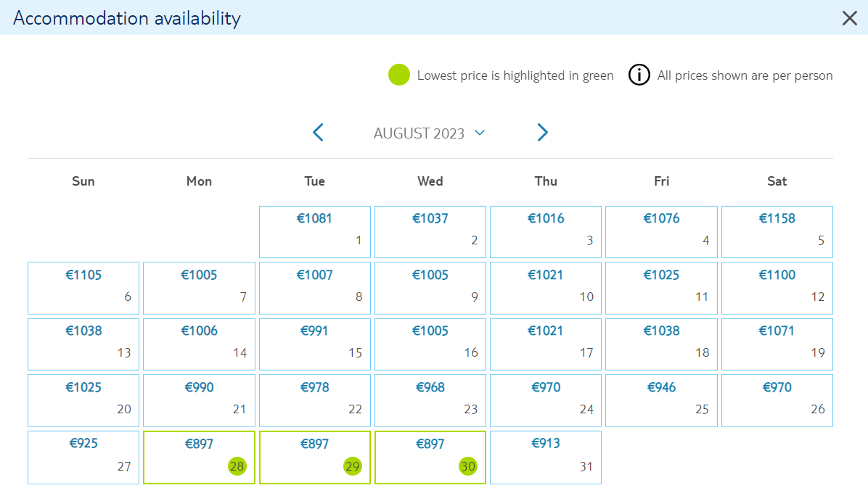Choose August 15 priced €991
The height and width of the screenshot is (488, 868).
(x=315, y=344)
